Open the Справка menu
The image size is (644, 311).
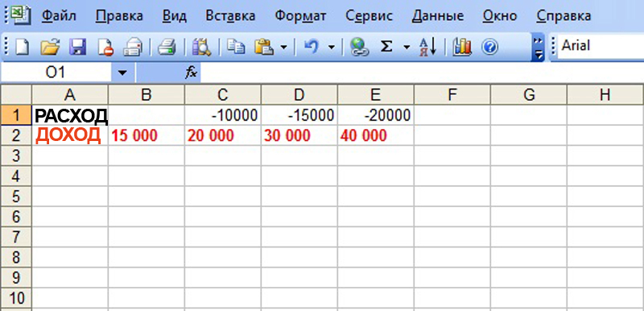tap(564, 15)
